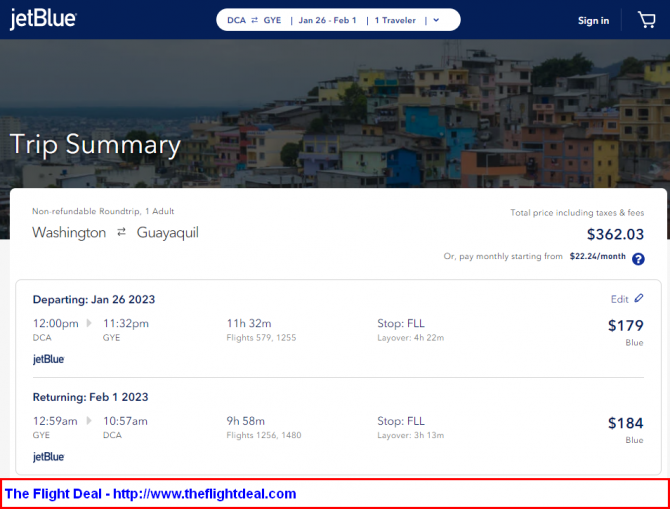Click 'Flights 1256, 1480' text
This screenshot has width=670, height=509.
(264, 435)
